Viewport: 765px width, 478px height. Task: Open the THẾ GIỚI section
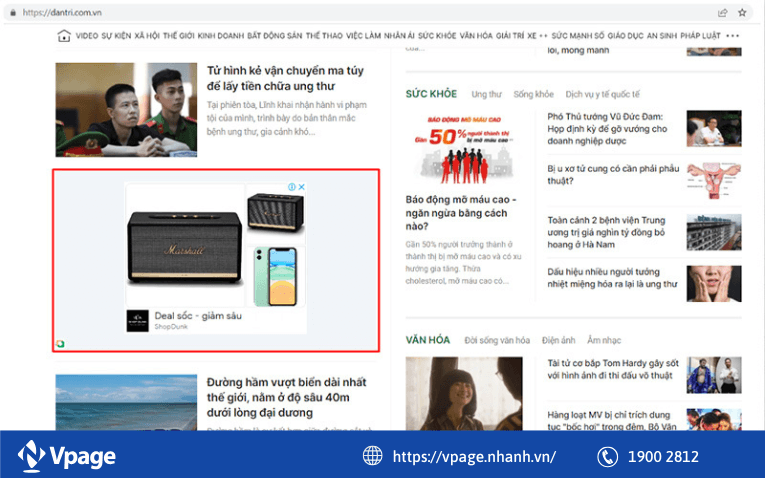[179, 36]
